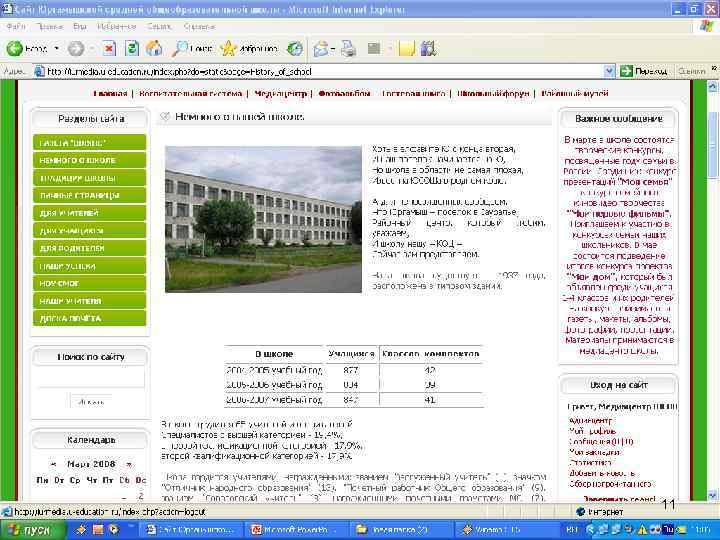
Task: Select the Личные страницы sidebar button
Action: (90, 196)
